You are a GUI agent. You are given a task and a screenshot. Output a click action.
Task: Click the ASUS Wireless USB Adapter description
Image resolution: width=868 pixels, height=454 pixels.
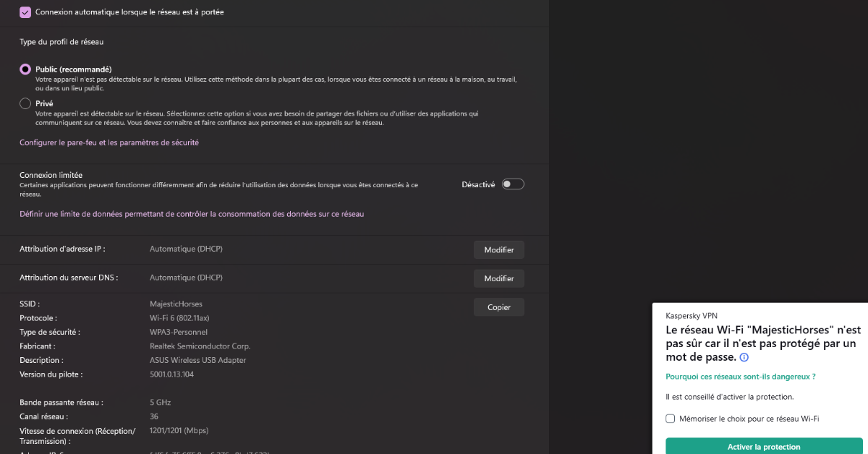197,360
